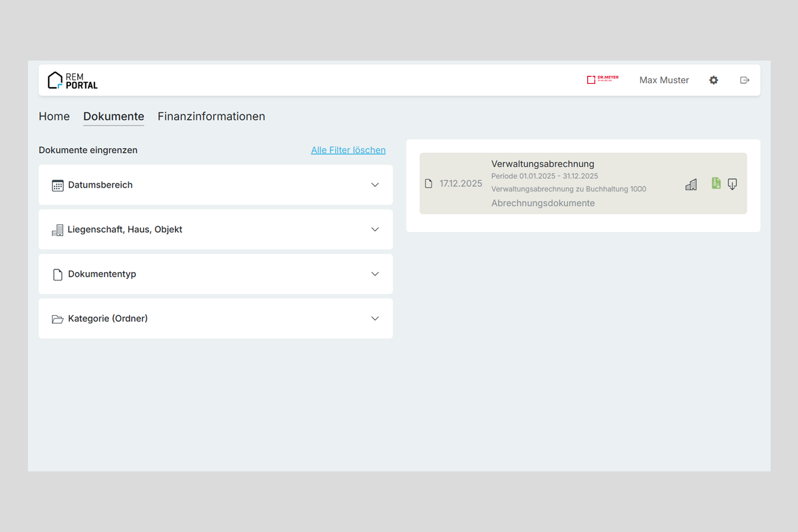
Task: Log out using the exit icon
Action: (x=745, y=80)
